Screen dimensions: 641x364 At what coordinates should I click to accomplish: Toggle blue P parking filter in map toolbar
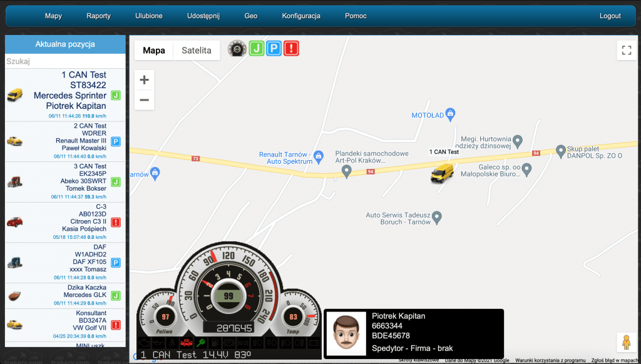pyautogui.click(x=274, y=49)
